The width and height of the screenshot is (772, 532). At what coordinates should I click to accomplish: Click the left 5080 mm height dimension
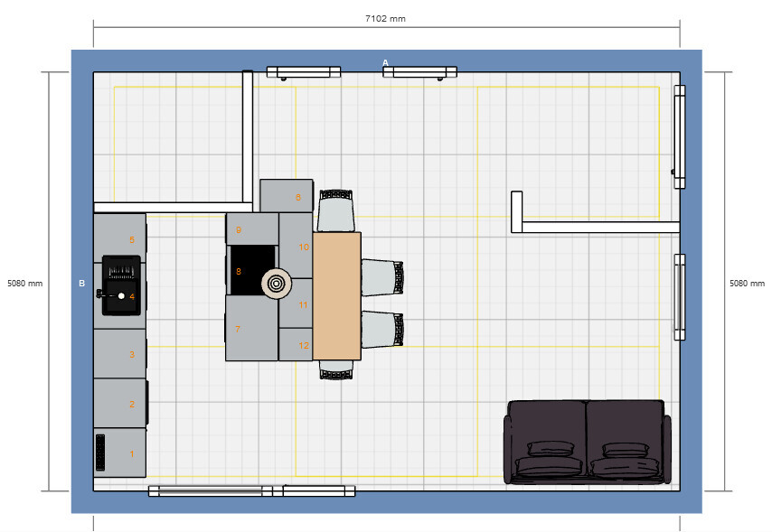tap(24, 283)
